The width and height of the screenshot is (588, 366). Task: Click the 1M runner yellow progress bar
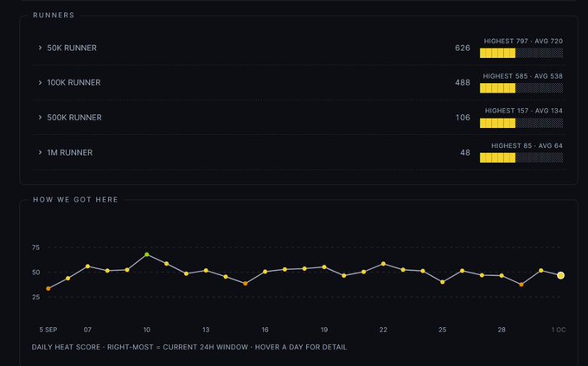[497, 157]
